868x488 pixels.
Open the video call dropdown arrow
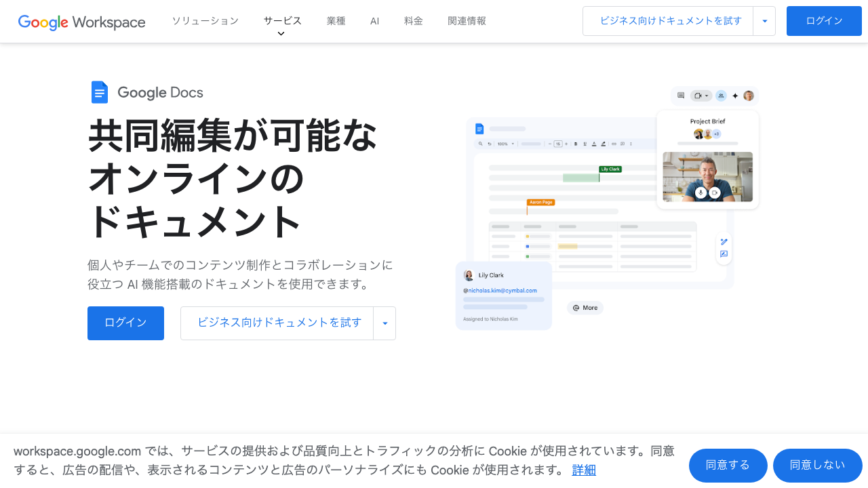pyautogui.click(x=707, y=96)
